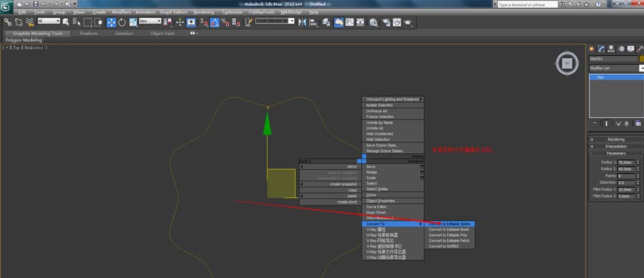Viewport: 644px width, 278px height.
Task: Toggle the Percent Snap icon
Action: pos(225,22)
